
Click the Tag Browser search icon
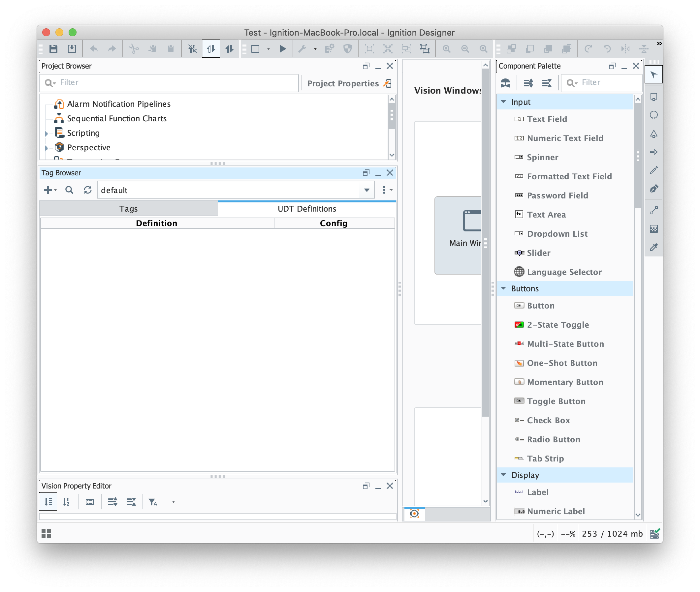[x=69, y=190]
